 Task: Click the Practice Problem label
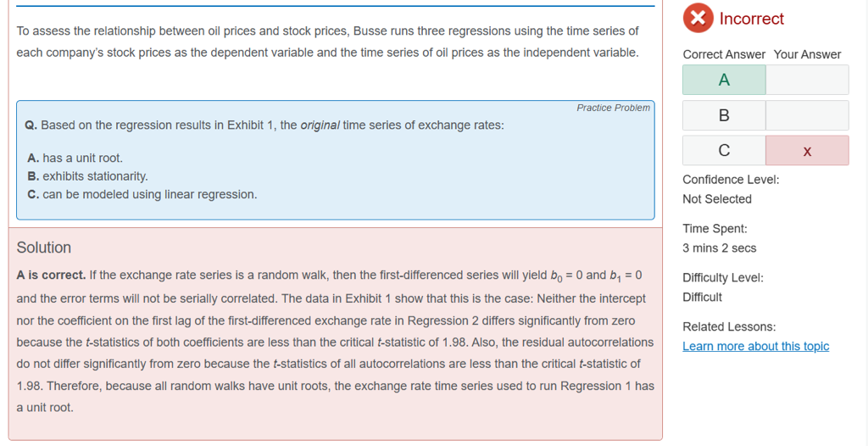pyautogui.click(x=613, y=108)
